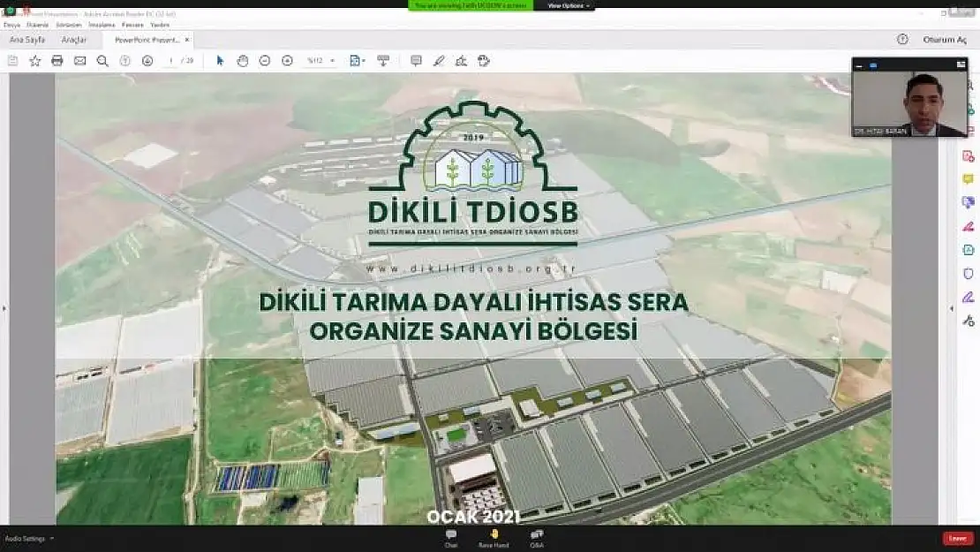Viewport: 980px width, 552px height.
Task: Click the help question mark icon
Action: pos(902,40)
